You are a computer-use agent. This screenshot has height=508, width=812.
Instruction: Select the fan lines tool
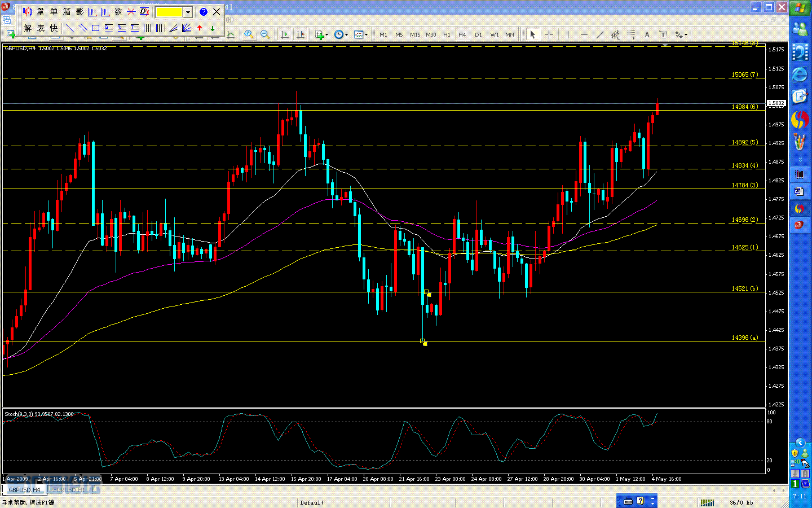tap(174, 28)
